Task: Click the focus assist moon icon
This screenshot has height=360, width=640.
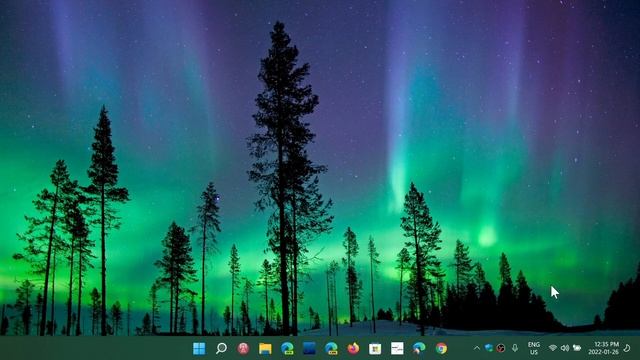Action: [x=628, y=348]
